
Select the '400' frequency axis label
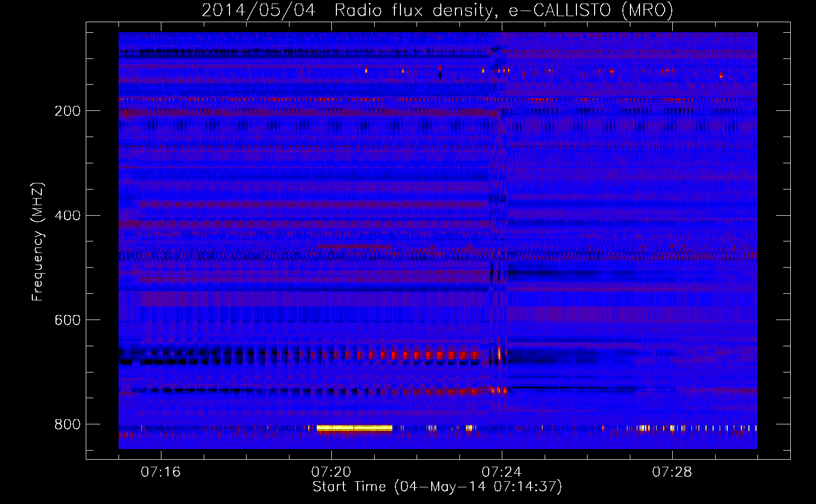point(68,216)
